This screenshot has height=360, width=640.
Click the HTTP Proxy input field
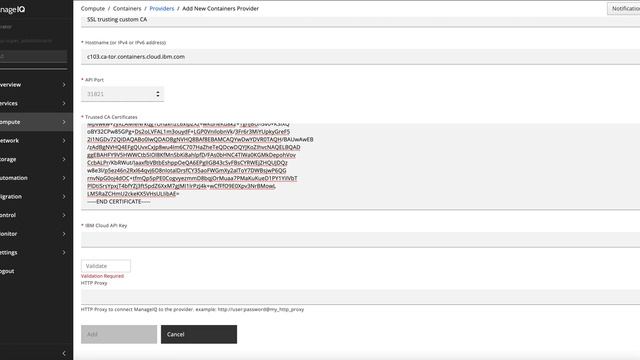(360, 297)
